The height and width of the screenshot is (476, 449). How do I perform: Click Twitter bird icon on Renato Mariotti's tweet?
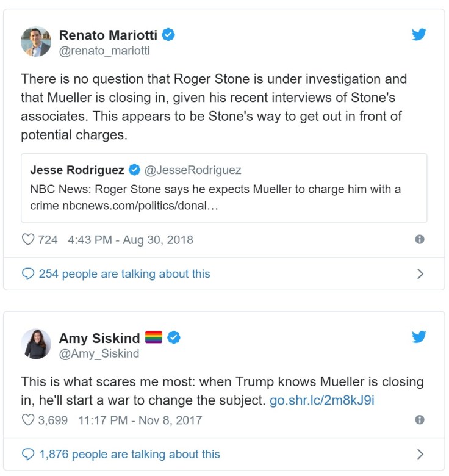click(x=418, y=34)
